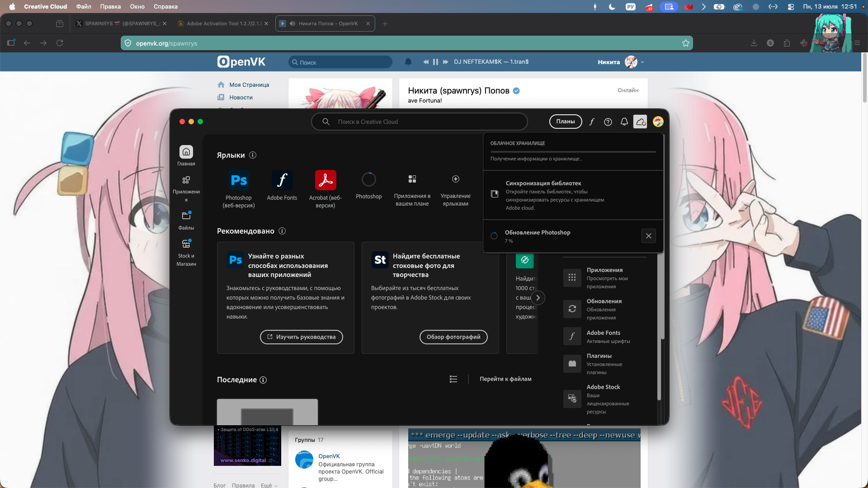Open Stock и Магазин in sidebar

[x=186, y=253]
